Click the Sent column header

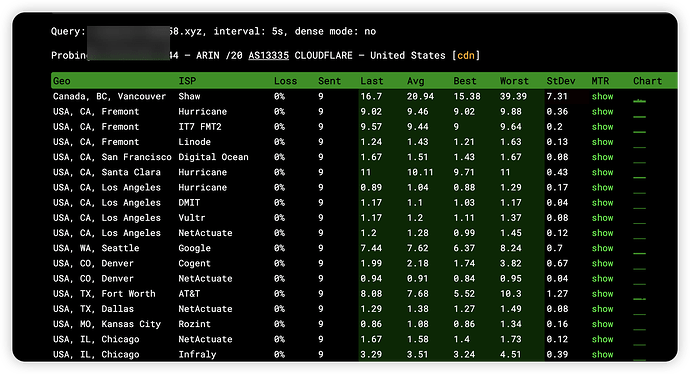tap(329, 81)
